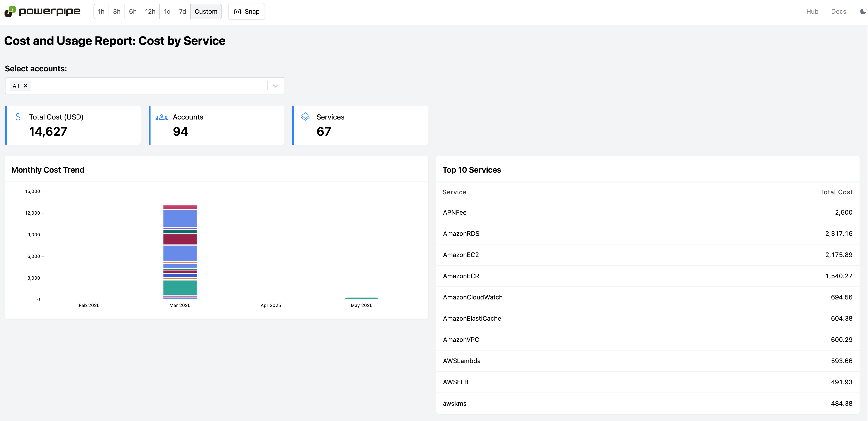Click the teal segment in the Mar 2025 bar

pyautogui.click(x=180, y=288)
